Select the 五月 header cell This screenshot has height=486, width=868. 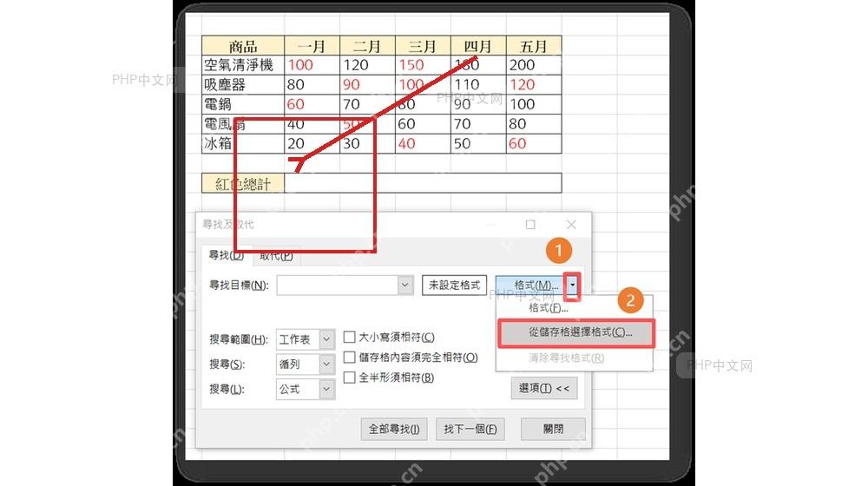click(x=534, y=45)
